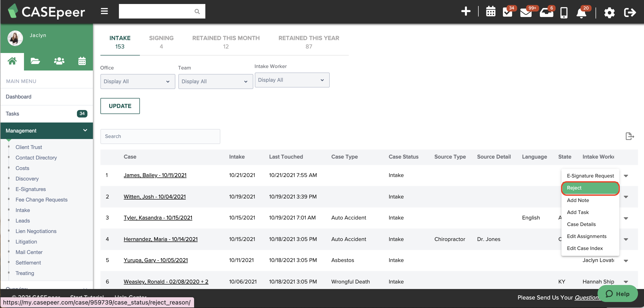Image resolution: width=644 pixels, height=308 pixels.
Task: Open the Intake Worker dropdown
Action: click(x=292, y=80)
